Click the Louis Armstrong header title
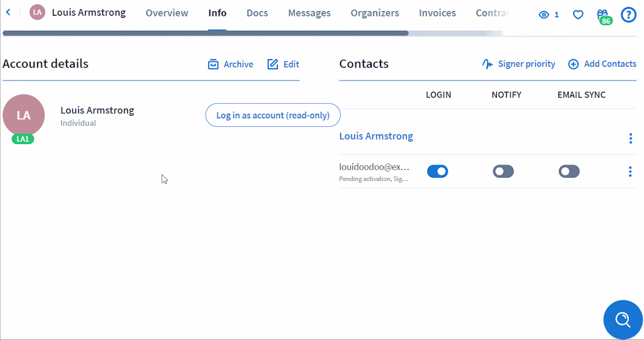 point(89,13)
